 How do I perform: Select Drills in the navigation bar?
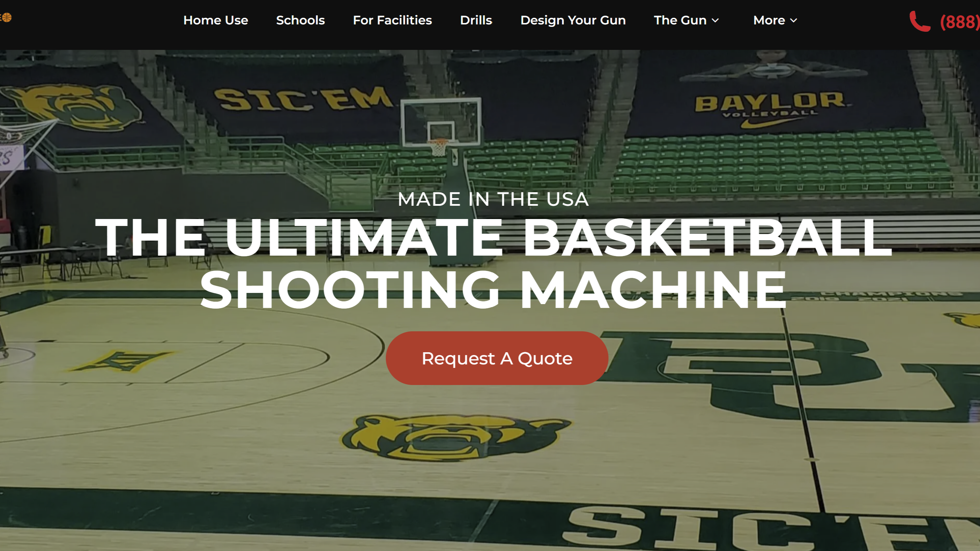[476, 20]
